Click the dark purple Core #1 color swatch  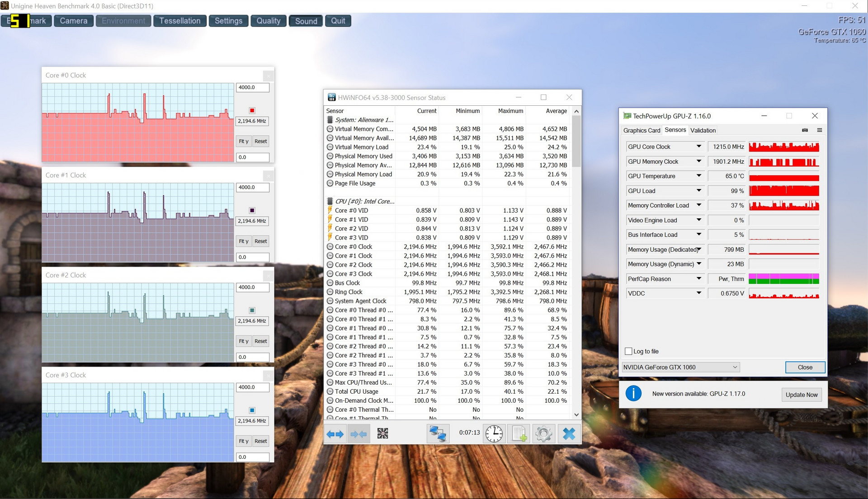(252, 211)
